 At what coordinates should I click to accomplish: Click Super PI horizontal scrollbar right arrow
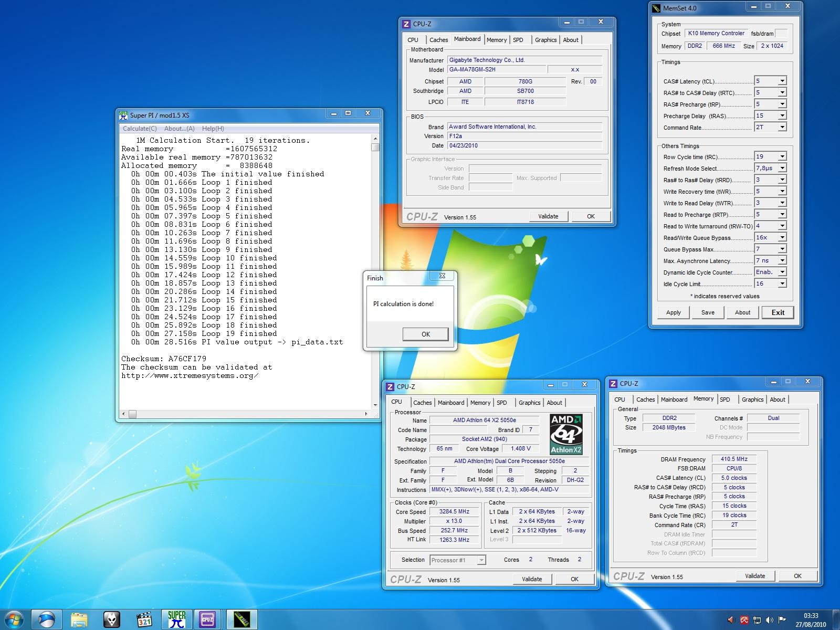click(366, 414)
